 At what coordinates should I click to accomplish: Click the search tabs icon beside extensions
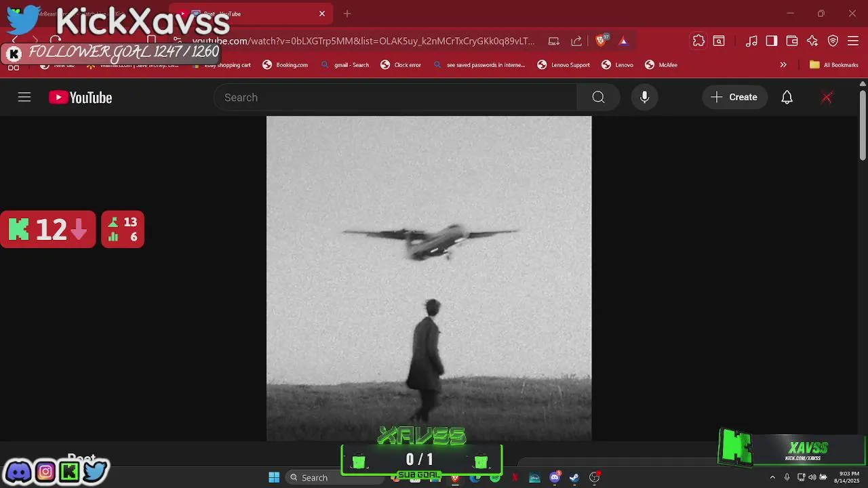coord(719,41)
